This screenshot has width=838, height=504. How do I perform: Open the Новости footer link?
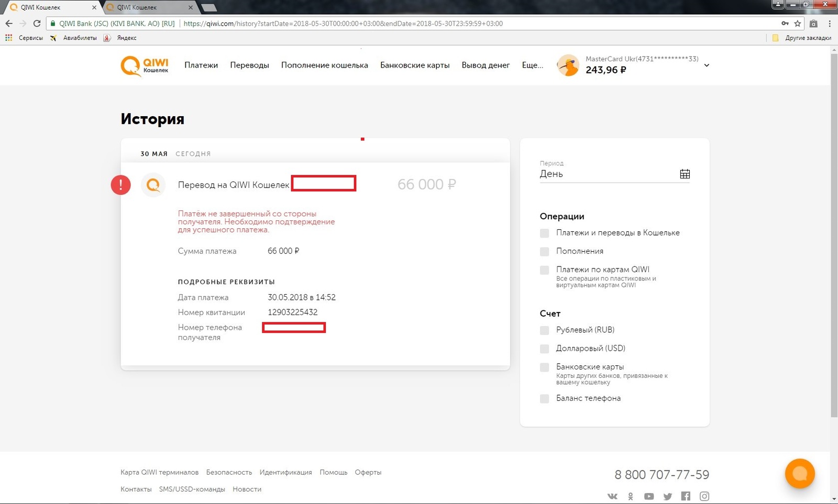[x=247, y=489]
